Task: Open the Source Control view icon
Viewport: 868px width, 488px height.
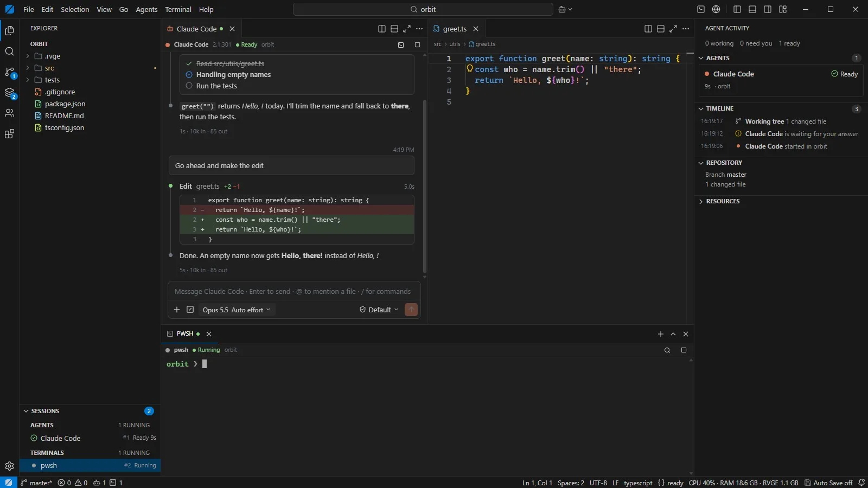Action: click(9, 72)
